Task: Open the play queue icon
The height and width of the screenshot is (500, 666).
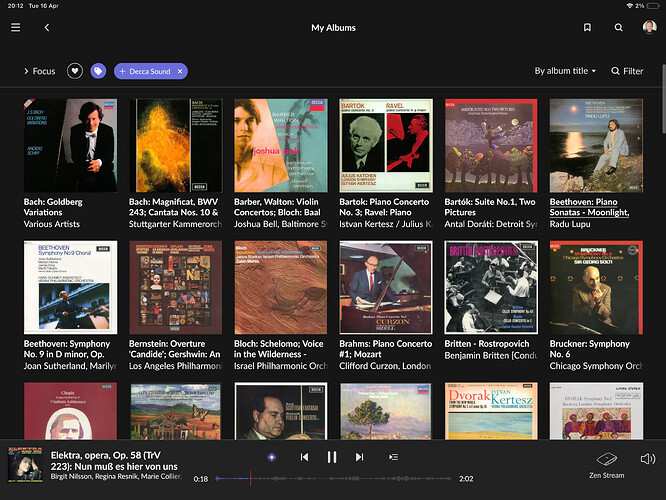Action: click(x=393, y=457)
